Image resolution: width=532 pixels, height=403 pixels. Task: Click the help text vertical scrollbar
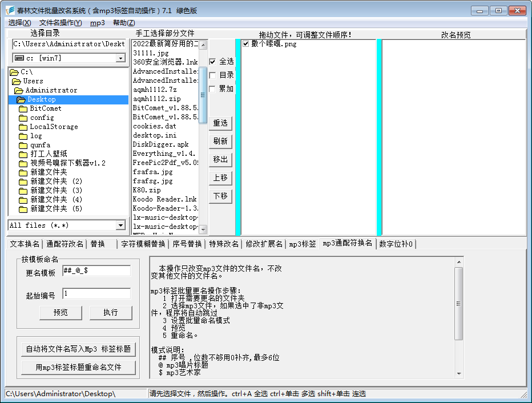click(x=459, y=320)
